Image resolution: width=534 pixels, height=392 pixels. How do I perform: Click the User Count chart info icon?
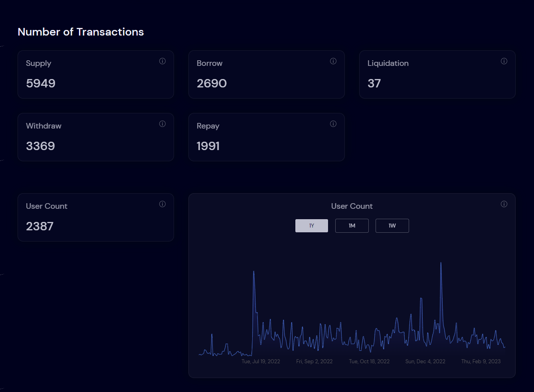[x=504, y=204]
